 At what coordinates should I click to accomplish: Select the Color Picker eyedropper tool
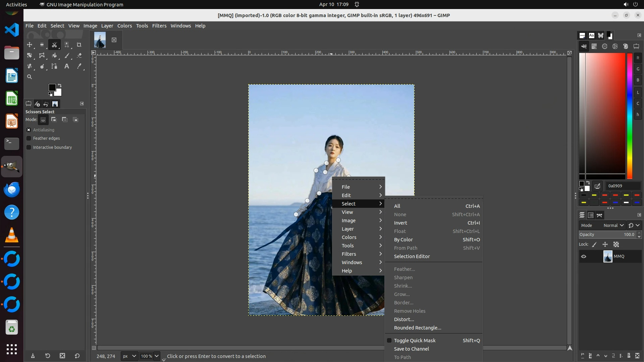point(79,66)
